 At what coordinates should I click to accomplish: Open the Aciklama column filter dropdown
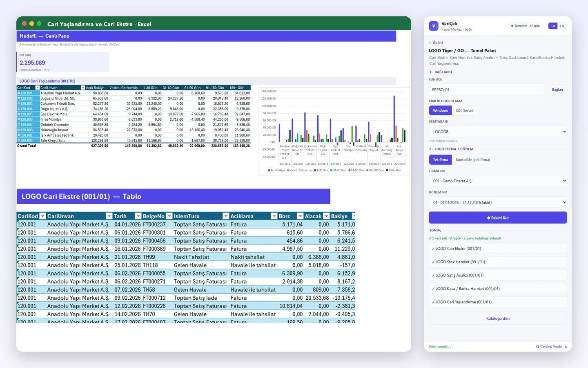click(x=274, y=216)
